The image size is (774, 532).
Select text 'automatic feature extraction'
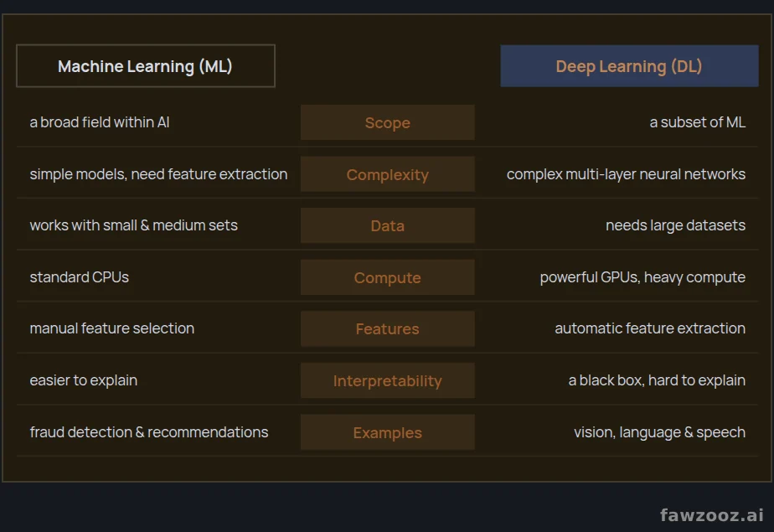[650, 328]
